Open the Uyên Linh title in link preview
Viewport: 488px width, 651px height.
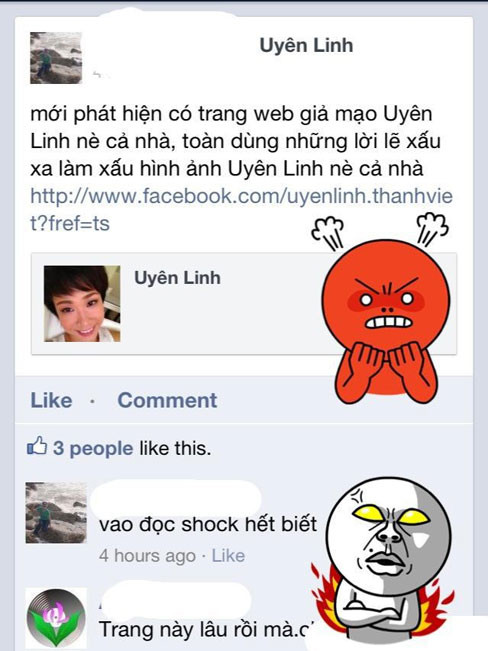coord(177,278)
